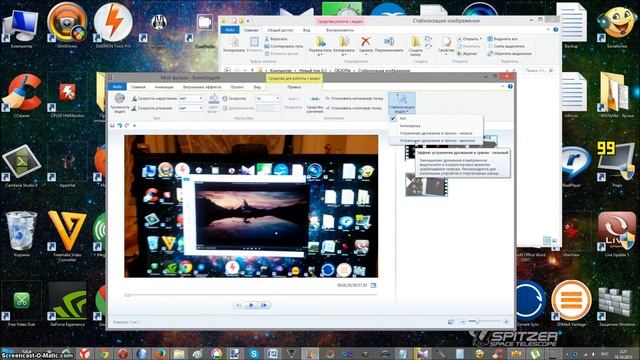Choose anti-shake and wobble correction high

click(x=436, y=140)
